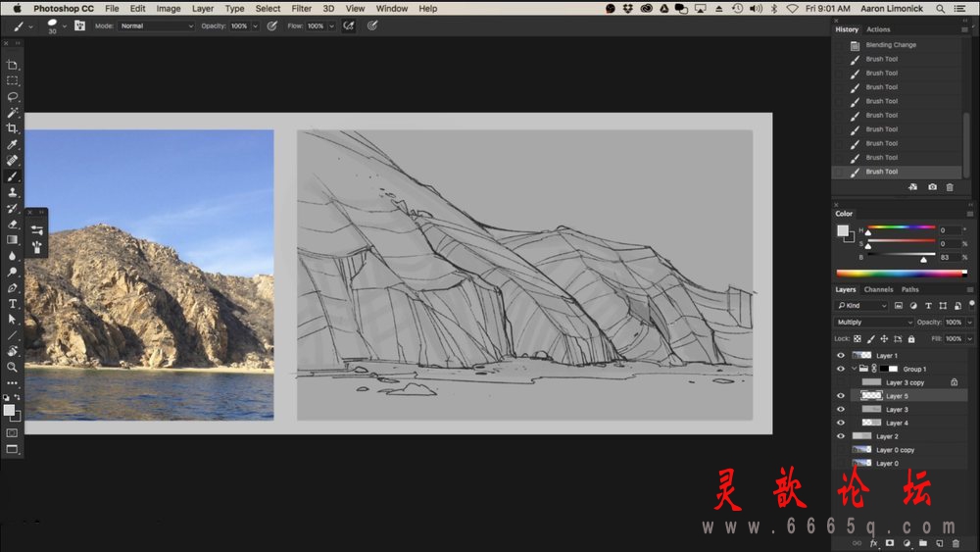Viewport: 980px width, 552px height.
Task: Open the Filter menu
Action: [x=301, y=8]
